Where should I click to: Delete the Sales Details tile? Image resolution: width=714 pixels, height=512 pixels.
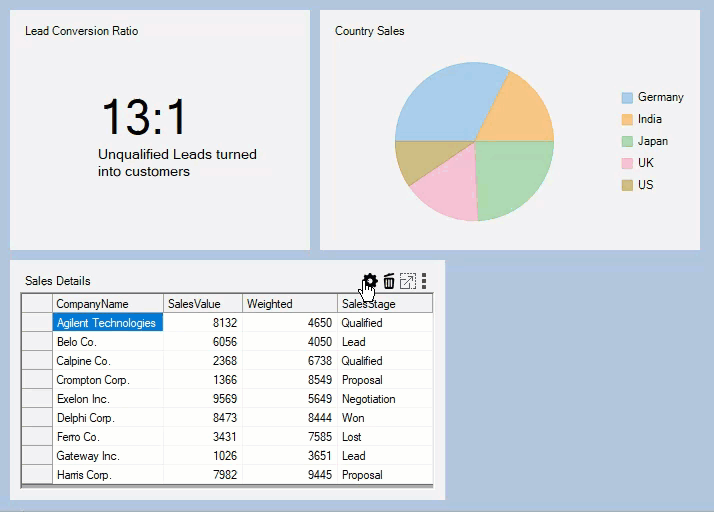point(389,281)
